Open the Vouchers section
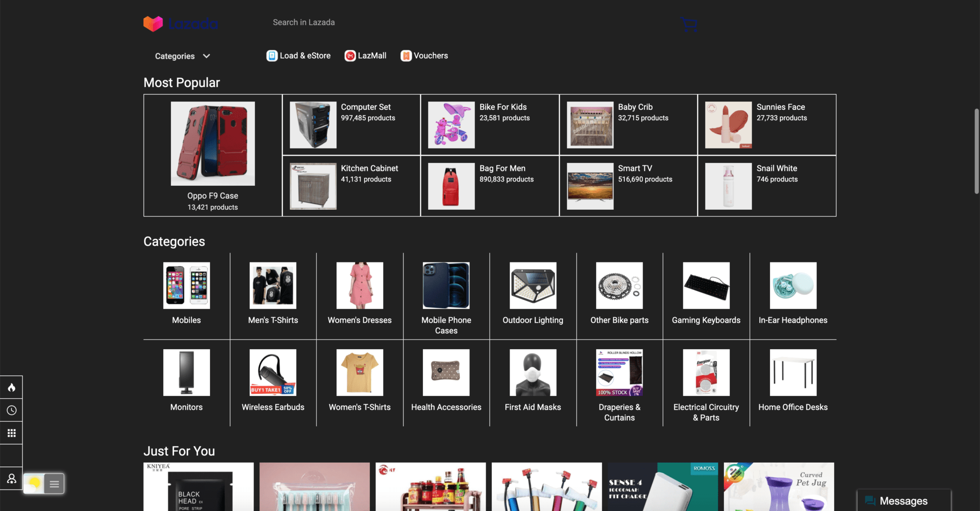This screenshot has height=511, width=980. (406, 56)
